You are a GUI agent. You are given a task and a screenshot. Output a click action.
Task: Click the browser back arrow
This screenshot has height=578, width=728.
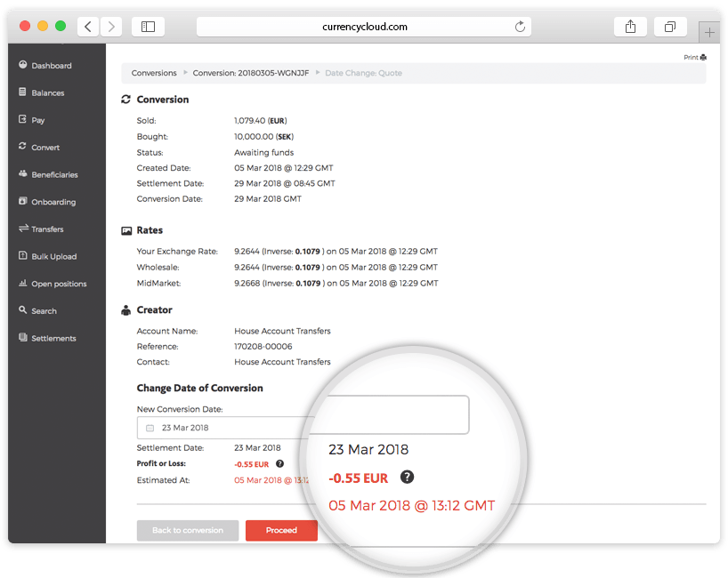88,27
